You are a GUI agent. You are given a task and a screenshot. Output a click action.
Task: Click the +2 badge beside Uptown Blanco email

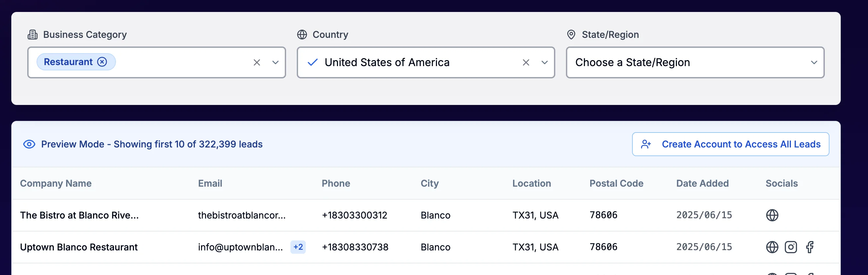pos(298,247)
